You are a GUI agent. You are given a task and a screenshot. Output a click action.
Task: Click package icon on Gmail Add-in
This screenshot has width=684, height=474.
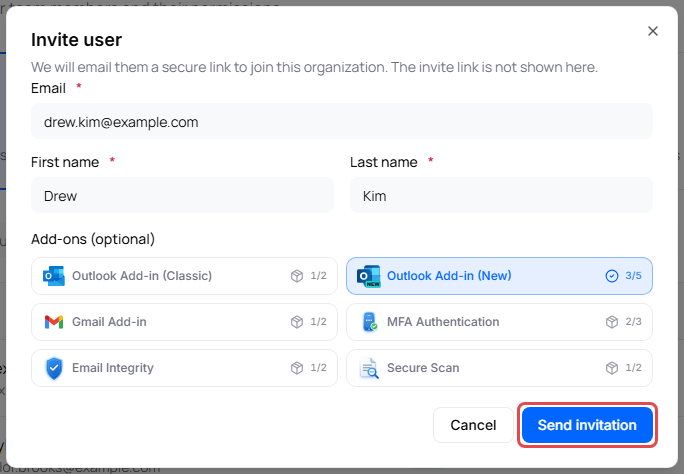click(x=297, y=322)
